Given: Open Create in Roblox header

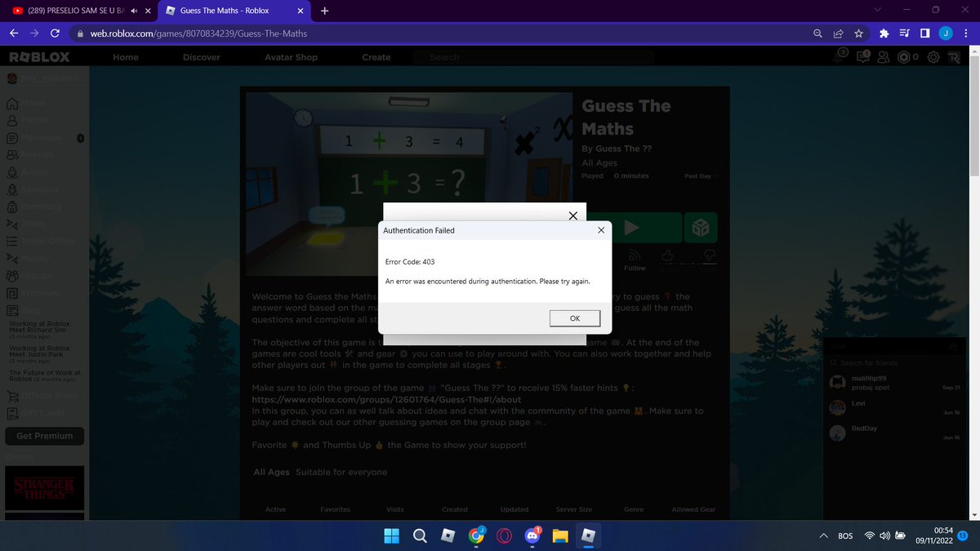Looking at the screenshot, I should (376, 57).
